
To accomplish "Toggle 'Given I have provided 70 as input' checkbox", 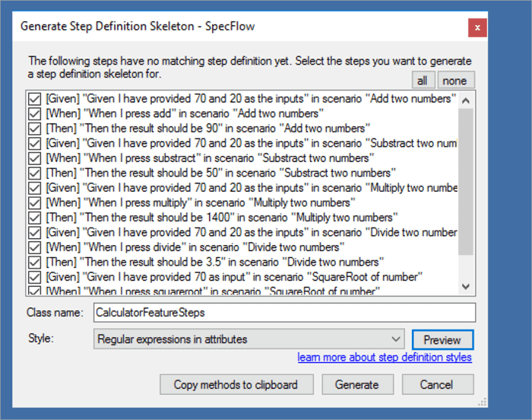I will pos(35,277).
